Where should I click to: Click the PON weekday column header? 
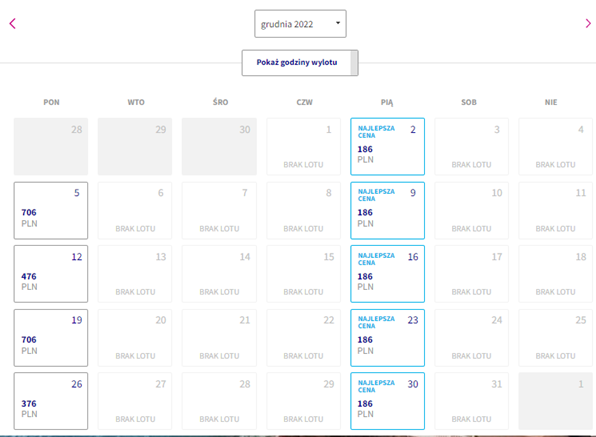coord(51,102)
